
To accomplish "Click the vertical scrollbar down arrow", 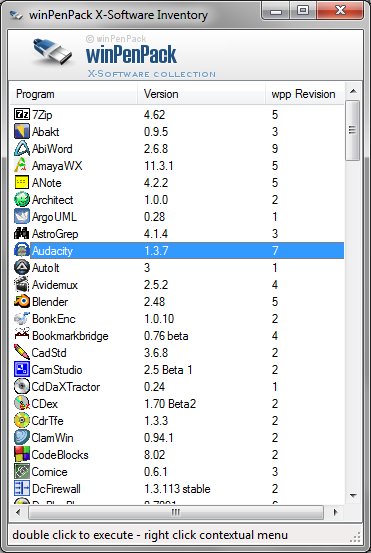I will [353, 496].
